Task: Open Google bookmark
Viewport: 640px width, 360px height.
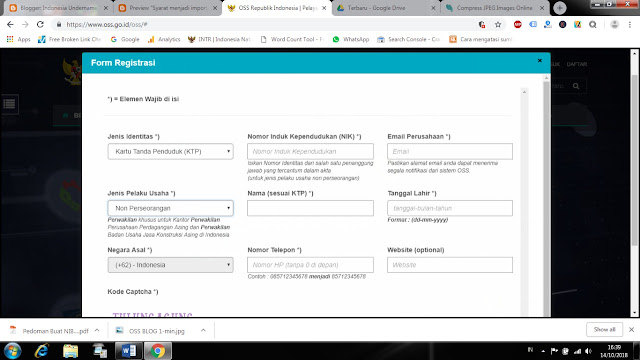Action: click(x=125, y=39)
